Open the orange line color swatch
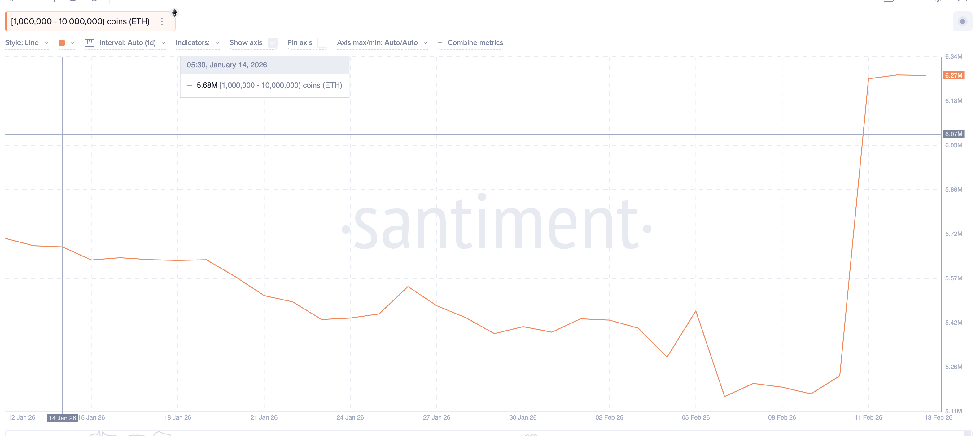The image size is (980, 436). tap(62, 43)
